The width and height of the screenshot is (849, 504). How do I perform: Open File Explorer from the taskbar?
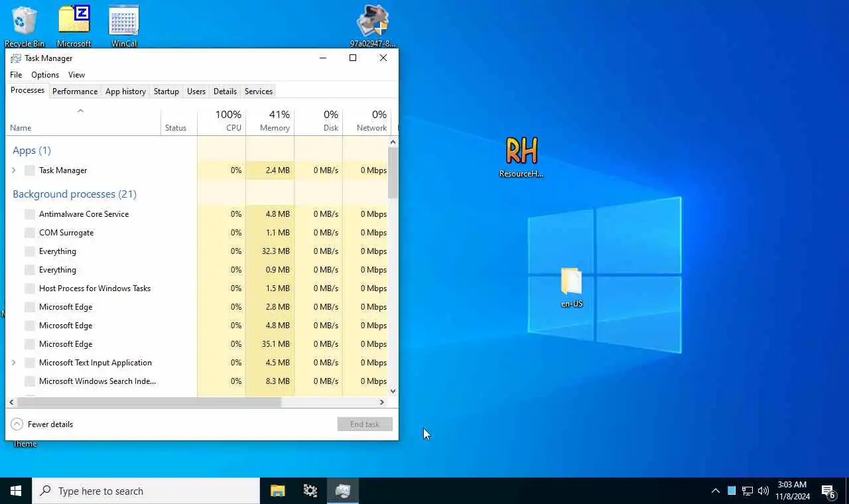pos(278,491)
